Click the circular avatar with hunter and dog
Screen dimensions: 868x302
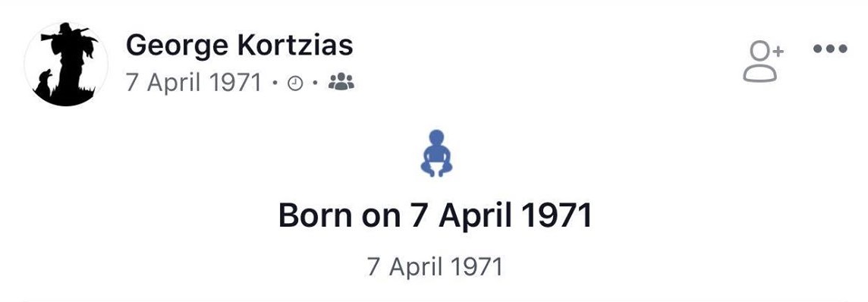point(67,64)
